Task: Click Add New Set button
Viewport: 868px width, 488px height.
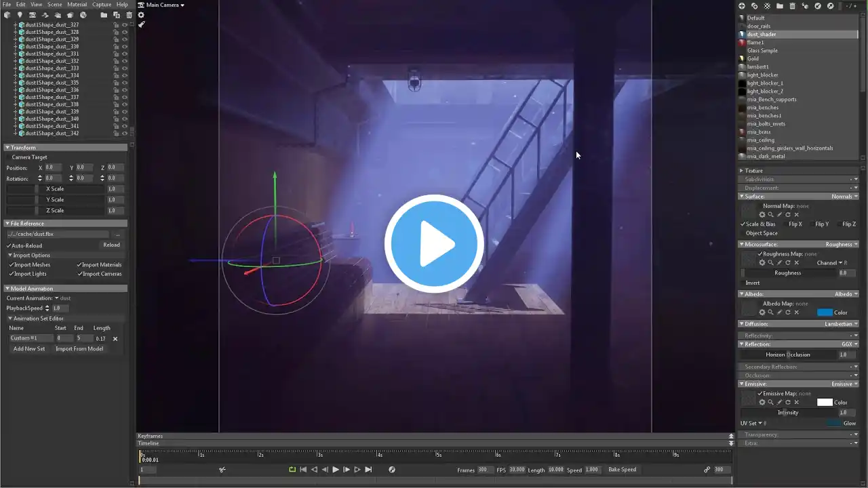Action: 29,349
